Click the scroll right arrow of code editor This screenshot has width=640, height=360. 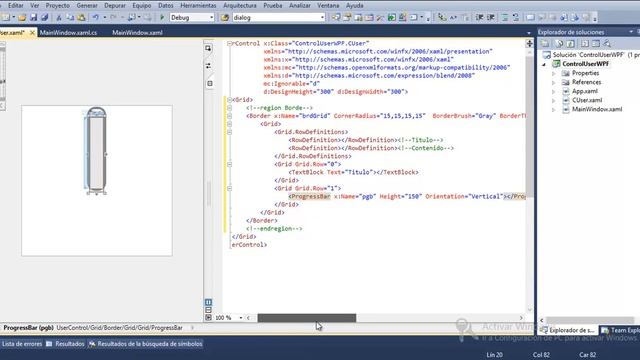[521, 318]
